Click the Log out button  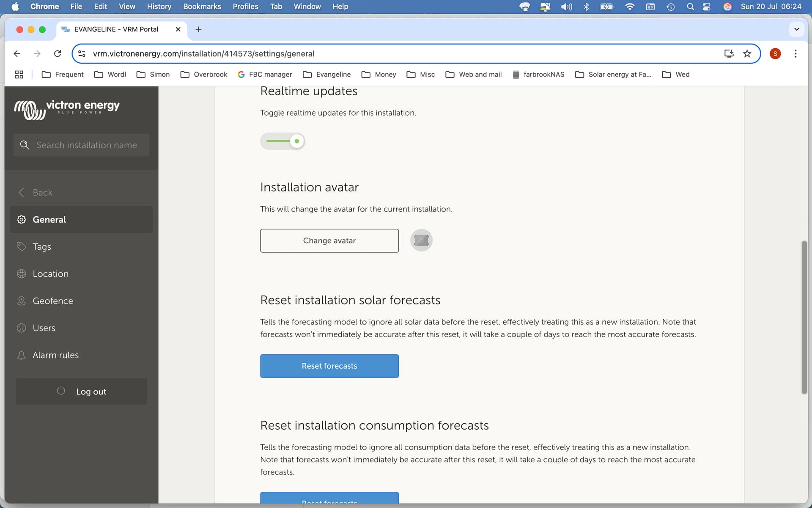(x=82, y=392)
